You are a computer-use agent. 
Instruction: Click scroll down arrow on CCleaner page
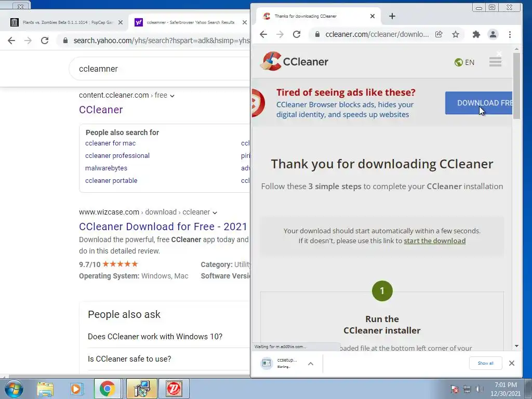tap(516, 346)
